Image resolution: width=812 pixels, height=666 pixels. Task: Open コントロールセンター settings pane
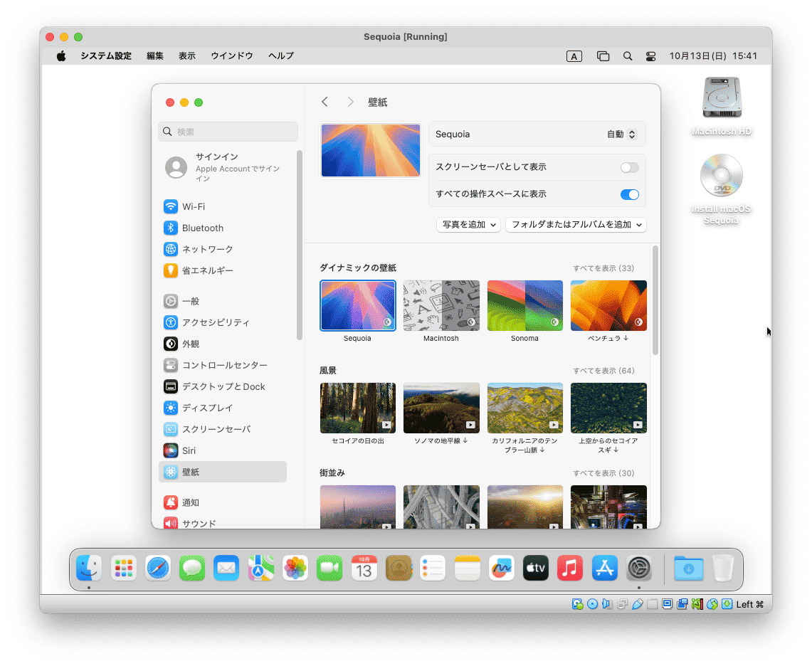pos(223,365)
